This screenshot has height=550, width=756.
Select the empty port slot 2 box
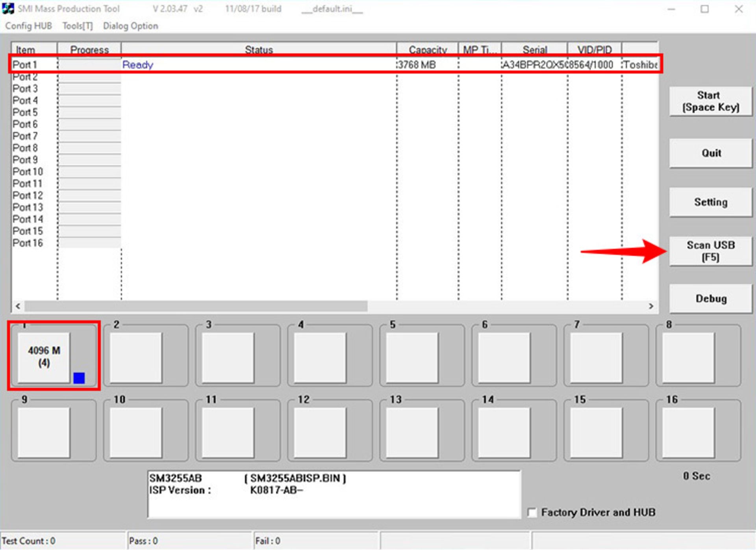pos(136,357)
